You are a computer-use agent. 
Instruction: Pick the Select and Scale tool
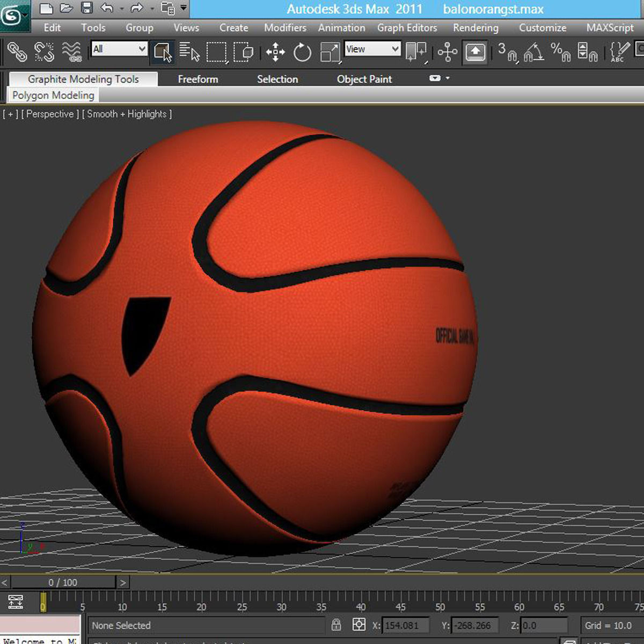tap(330, 52)
